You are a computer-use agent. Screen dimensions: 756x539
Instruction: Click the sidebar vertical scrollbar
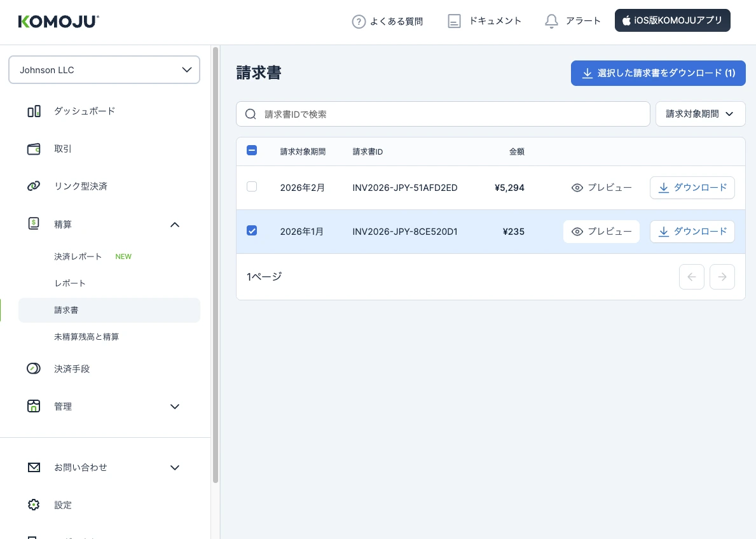216,265
